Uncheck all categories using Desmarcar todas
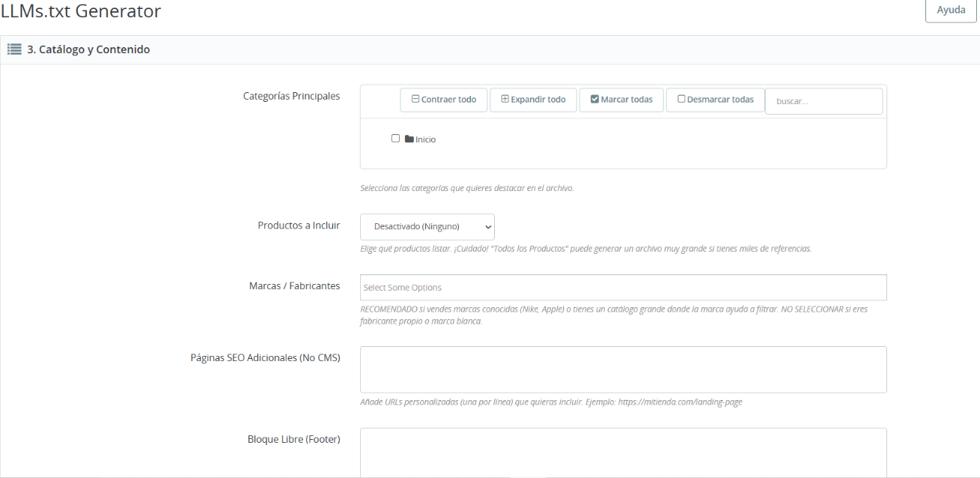980x478 pixels. click(x=715, y=100)
